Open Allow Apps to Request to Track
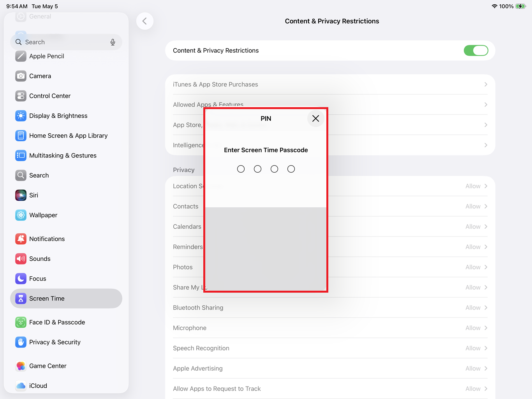Viewport: 532px width, 399px height. click(330, 389)
